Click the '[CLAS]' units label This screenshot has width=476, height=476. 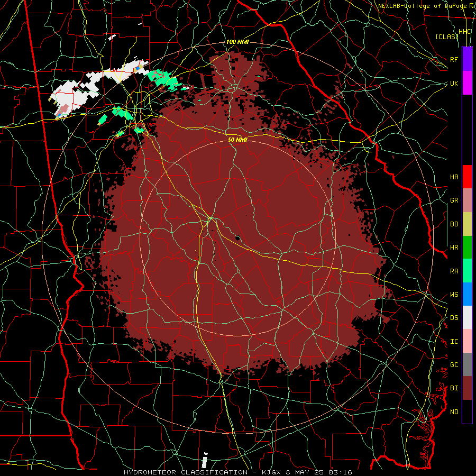447,36
